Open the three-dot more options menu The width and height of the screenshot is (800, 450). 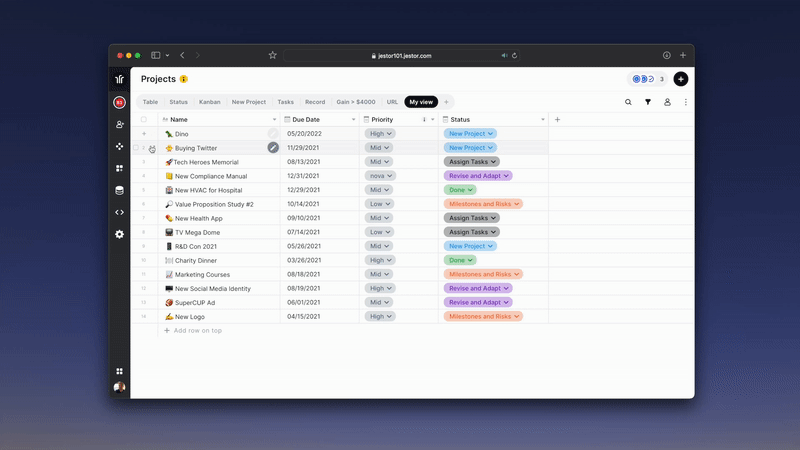point(686,102)
